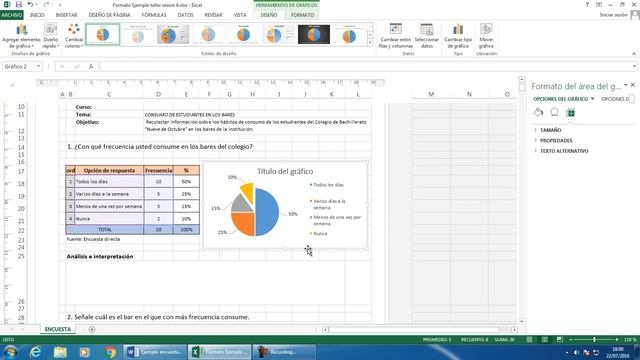Select ENCUESTA sheet tab

pyautogui.click(x=58, y=329)
